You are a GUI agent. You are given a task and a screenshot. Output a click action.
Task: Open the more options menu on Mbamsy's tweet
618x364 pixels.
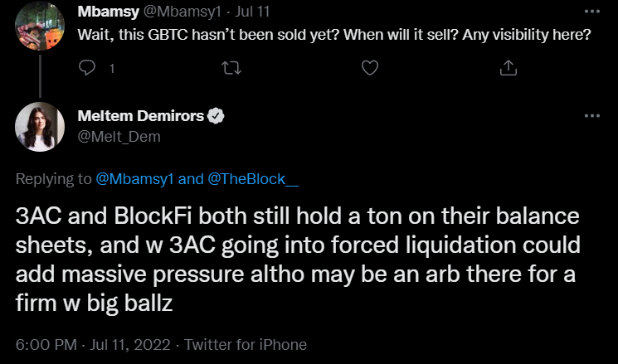(x=591, y=12)
